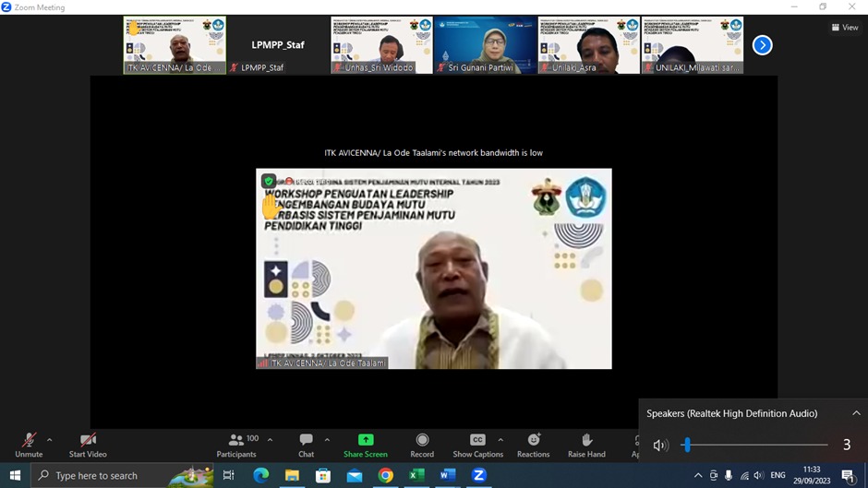The image size is (868, 488).
Task: Expand caption options next to Show Captions
Action: [x=500, y=440]
